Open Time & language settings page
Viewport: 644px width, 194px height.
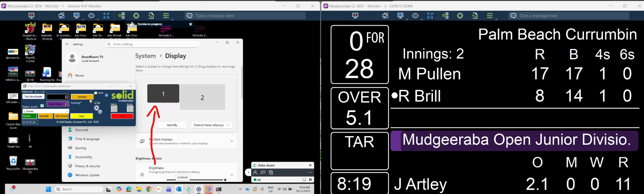tap(87, 139)
